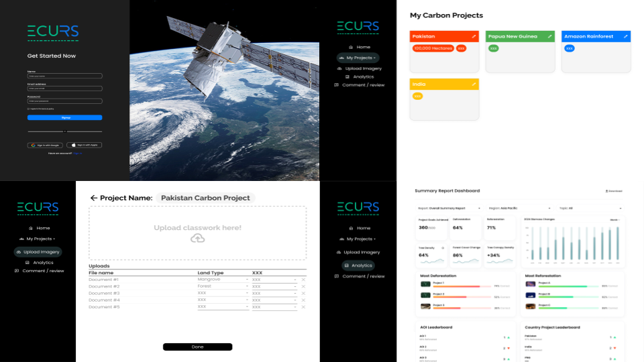Click the ECURS logo on signup page
The width and height of the screenshot is (644, 362).
53,32
